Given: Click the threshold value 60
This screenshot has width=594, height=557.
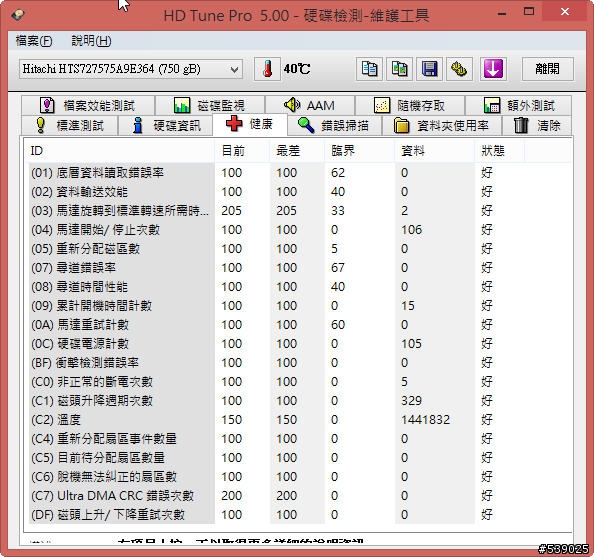Looking at the screenshot, I should pos(338,324).
